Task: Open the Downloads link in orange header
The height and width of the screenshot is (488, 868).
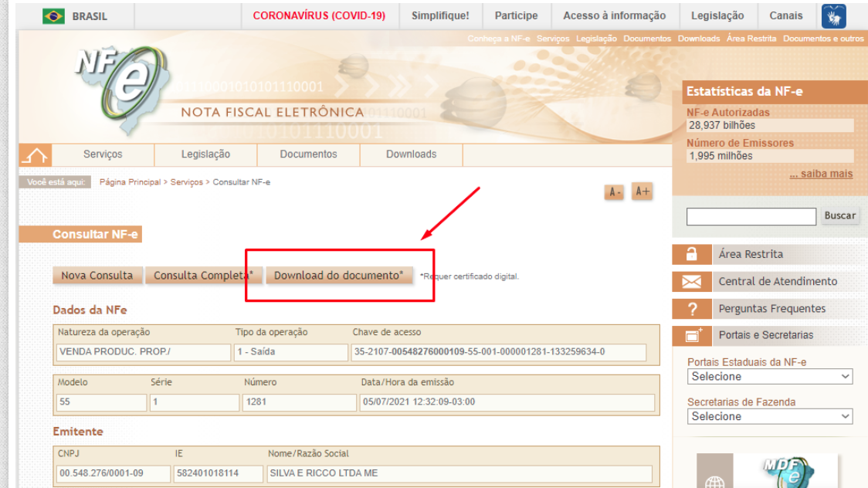Action: click(699, 39)
